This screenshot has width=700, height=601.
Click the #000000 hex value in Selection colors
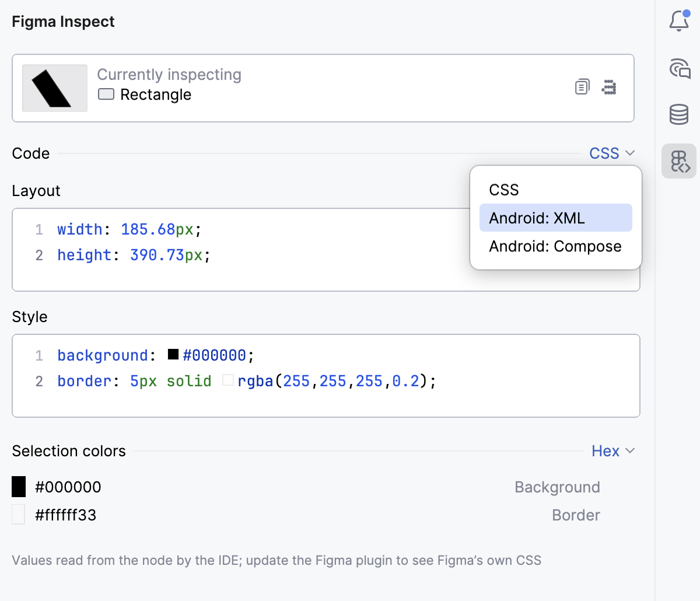pos(68,487)
